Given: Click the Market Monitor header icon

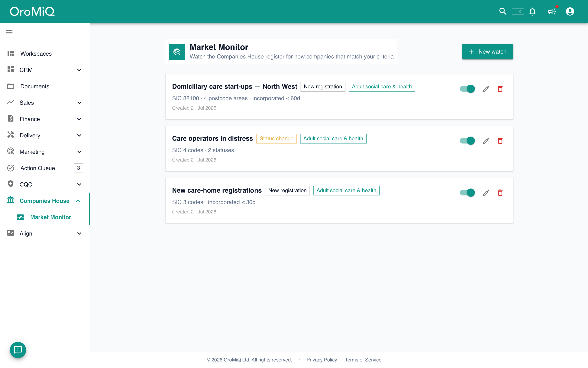Looking at the screenshot, I should click(177, 52).
